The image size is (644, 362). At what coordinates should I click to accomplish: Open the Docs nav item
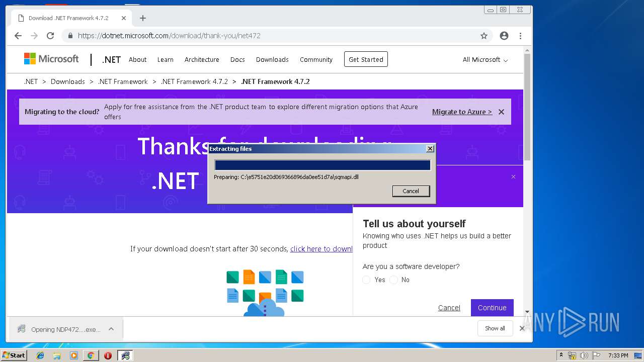click(x=237, y=59)
